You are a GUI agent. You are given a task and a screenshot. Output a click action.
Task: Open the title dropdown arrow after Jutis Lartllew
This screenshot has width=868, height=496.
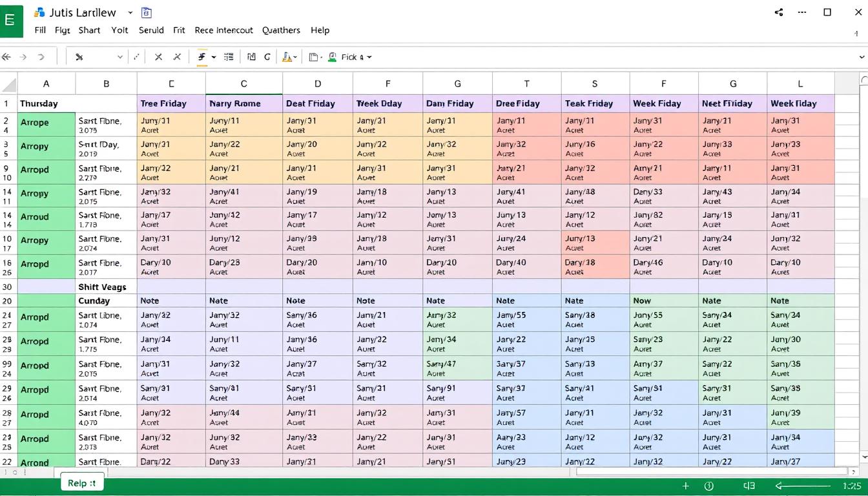click(x=130, y=12)
